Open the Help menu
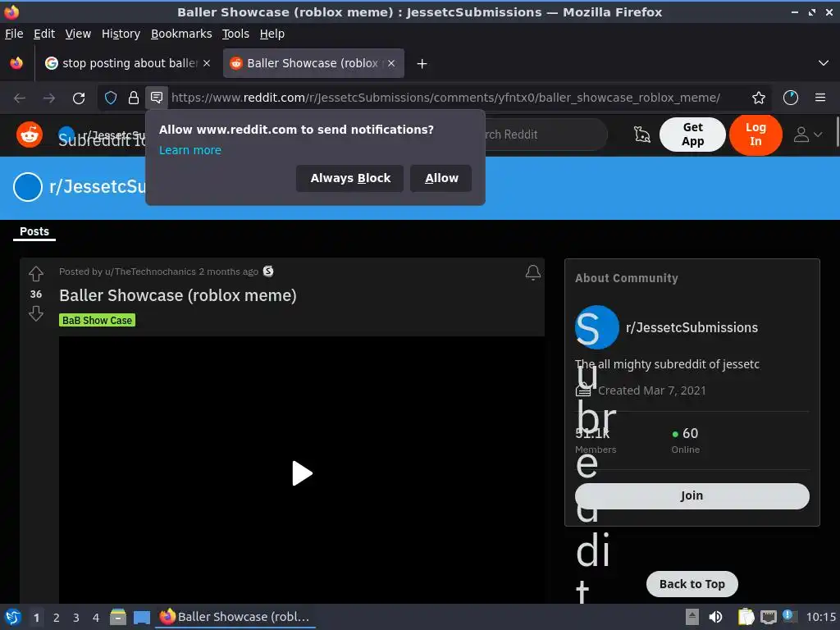 click(272, 34)
